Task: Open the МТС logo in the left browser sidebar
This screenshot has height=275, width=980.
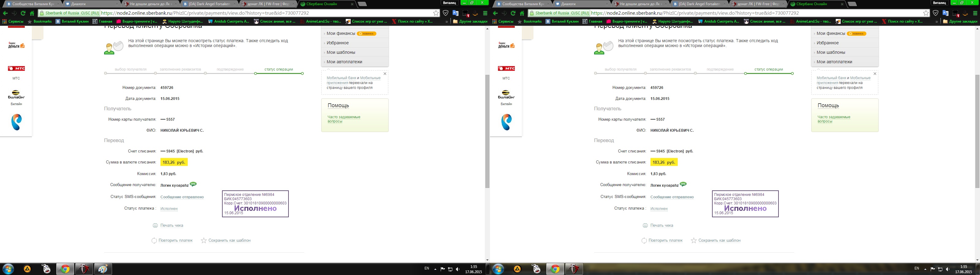Action: (x=16, y=69)
